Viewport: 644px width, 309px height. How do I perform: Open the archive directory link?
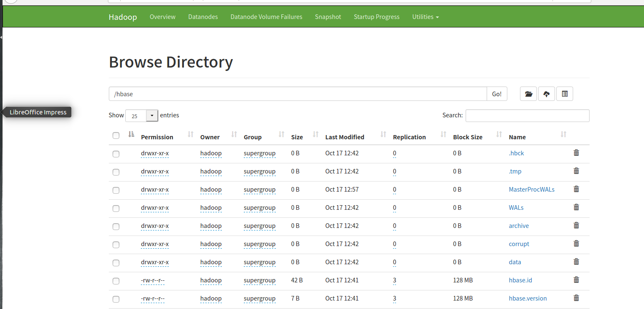[519, 226]
